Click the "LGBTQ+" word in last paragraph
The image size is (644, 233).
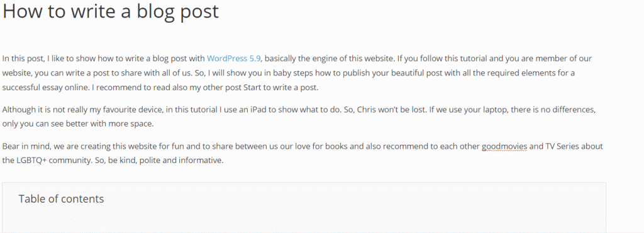pyautogui.click(x=31, y=160)
